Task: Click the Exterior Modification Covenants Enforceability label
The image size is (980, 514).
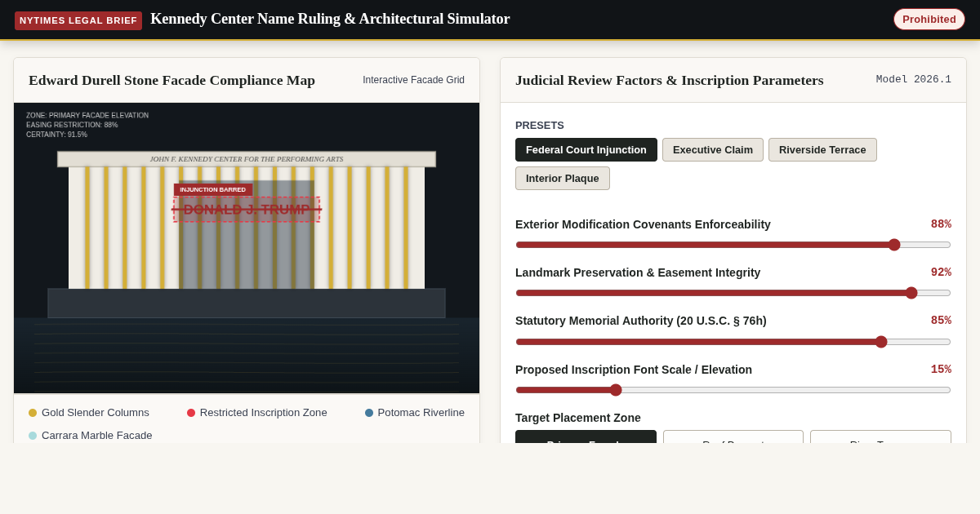Action: 643,224
